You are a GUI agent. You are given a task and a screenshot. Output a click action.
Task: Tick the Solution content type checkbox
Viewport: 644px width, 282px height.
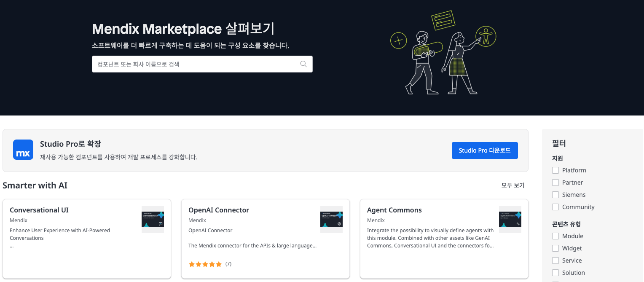point(555,273)
